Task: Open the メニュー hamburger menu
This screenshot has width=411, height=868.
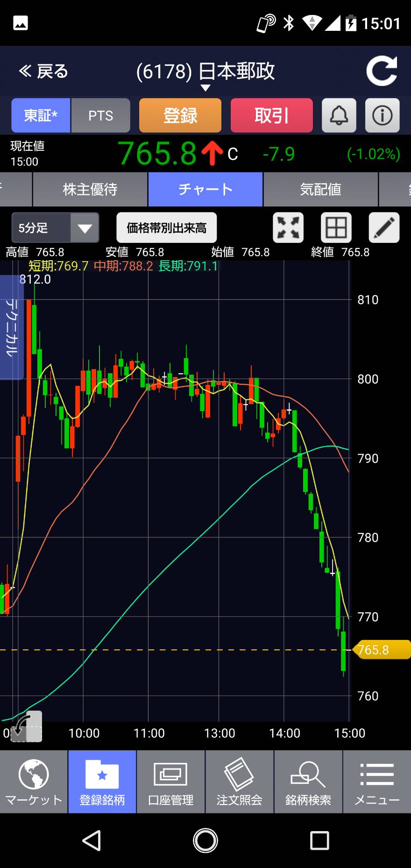Action: tap(377, 782)
